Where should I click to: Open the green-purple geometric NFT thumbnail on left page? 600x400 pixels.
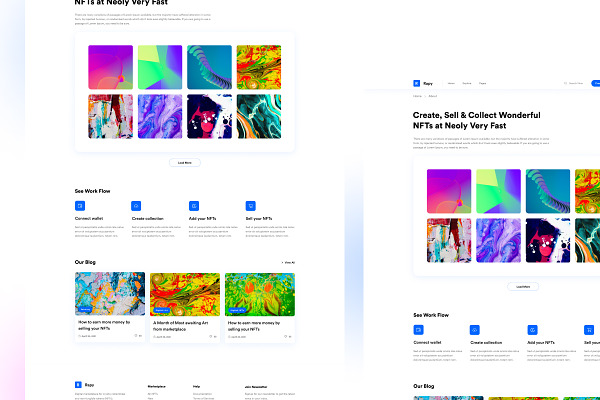click(160, 67)
